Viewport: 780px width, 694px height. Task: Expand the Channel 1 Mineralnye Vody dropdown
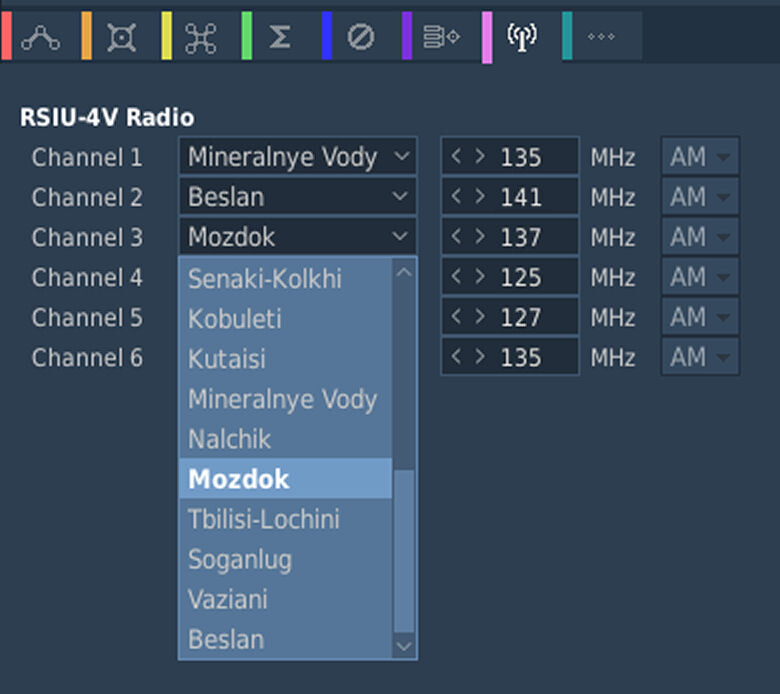pyautogui.click(x=297, y=157)
